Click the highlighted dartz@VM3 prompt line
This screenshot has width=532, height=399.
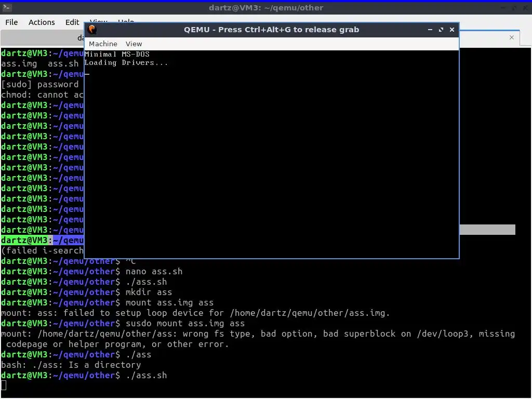[x=43, y=240]
